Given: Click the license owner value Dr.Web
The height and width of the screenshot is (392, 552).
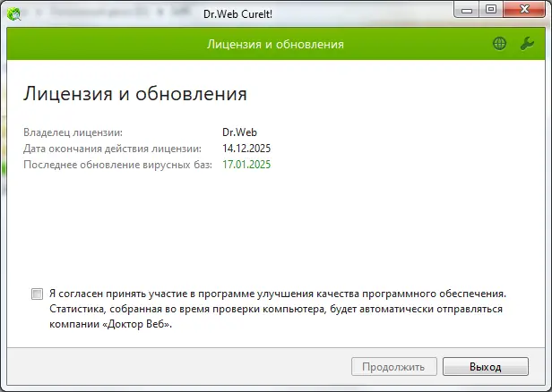Looking at the screenshot, I should pyautogui.click(x=239, y=132).
